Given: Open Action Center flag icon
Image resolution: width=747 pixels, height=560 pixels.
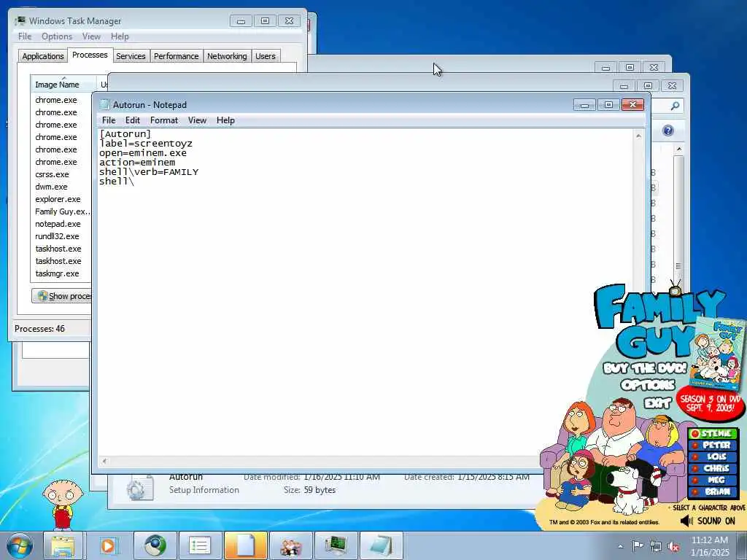Looking at the screenshot, I should click(638, 545).
